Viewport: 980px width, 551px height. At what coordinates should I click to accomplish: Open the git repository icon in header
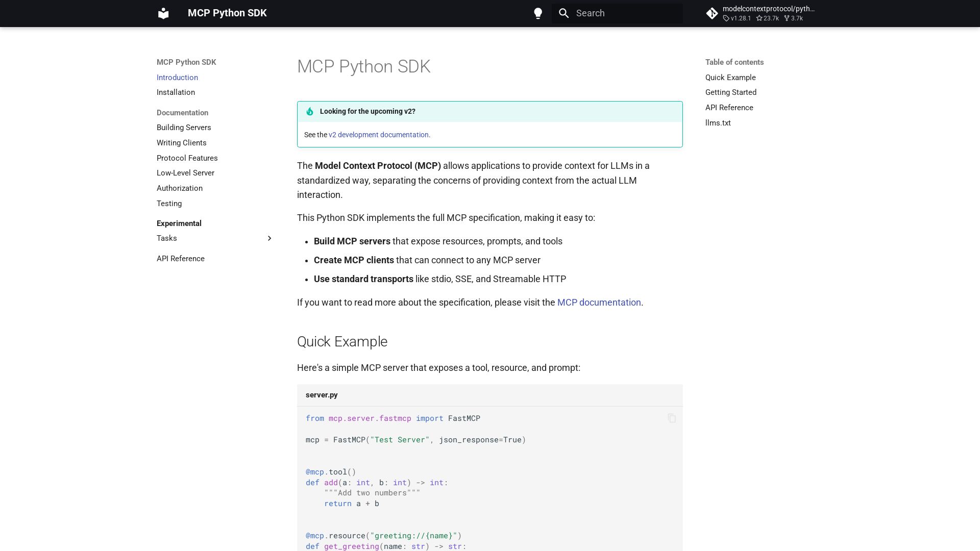tap(712, 13)
